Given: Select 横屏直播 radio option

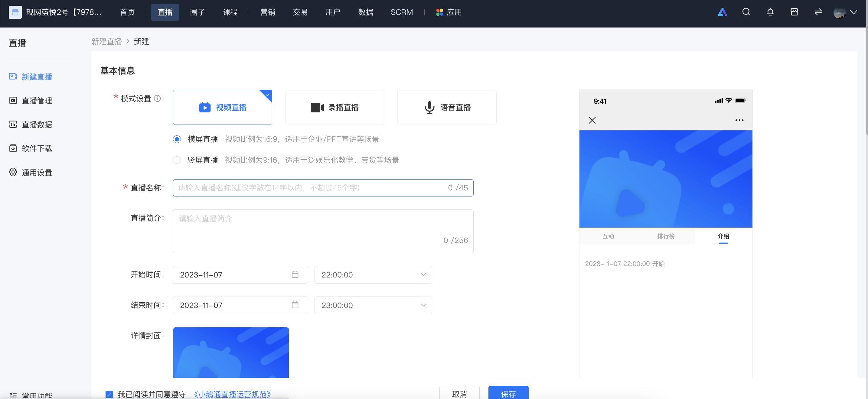Looking at the screenshot, I should pos(177,139).
